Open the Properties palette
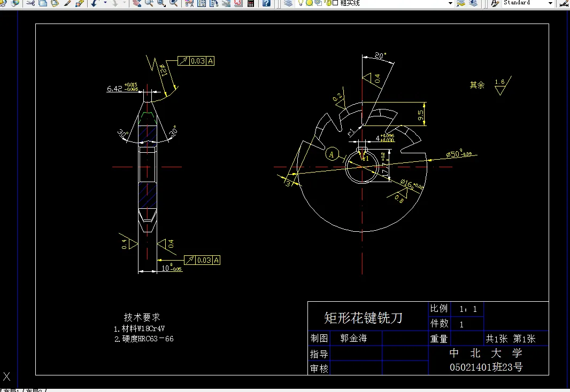570x392 pixels. click(x=189, y=3)
